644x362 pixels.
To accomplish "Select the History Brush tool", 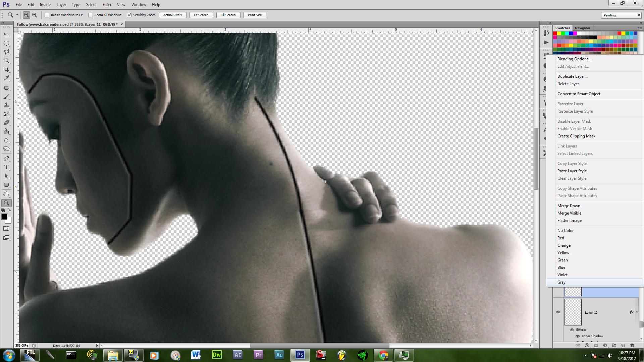I will point(6,114).
